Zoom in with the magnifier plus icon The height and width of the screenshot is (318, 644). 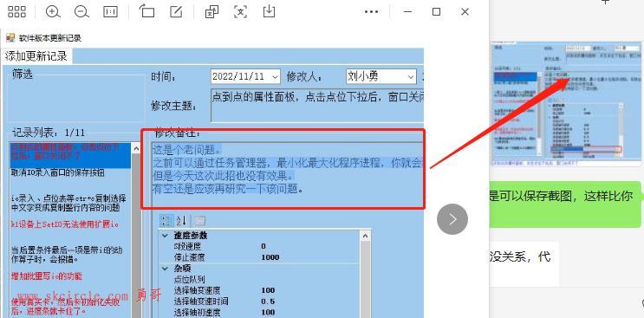coord(53,12)
